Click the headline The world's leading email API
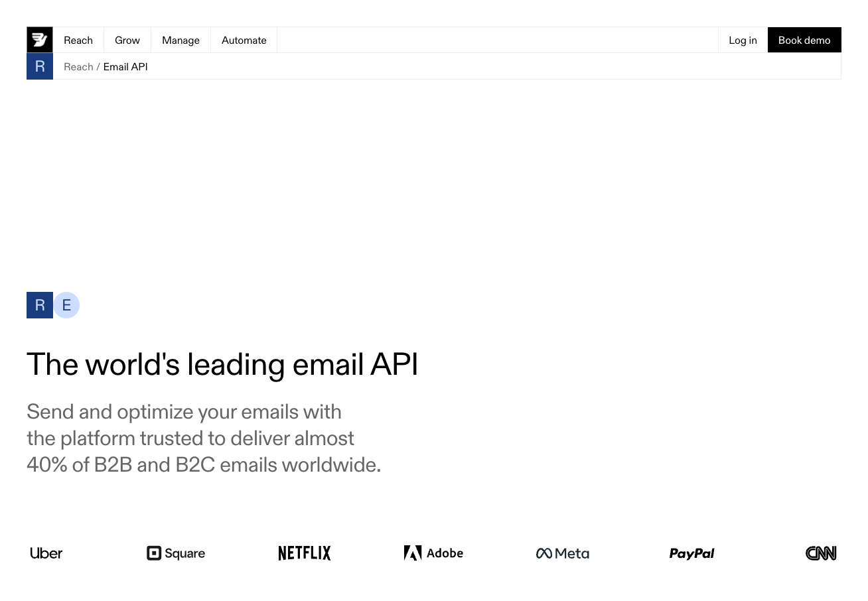868x601 pixels. (222, 364)
